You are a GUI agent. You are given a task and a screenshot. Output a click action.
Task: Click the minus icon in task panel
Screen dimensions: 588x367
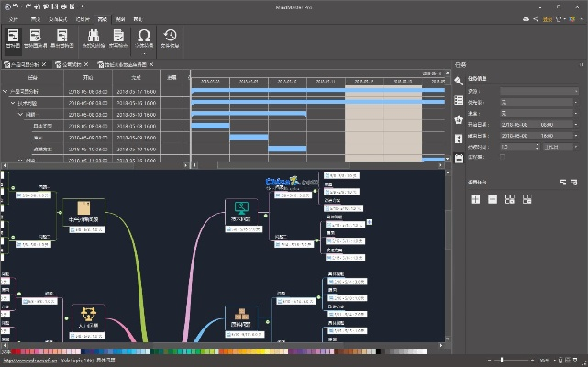pyautogui.click(x=492, y=199)
